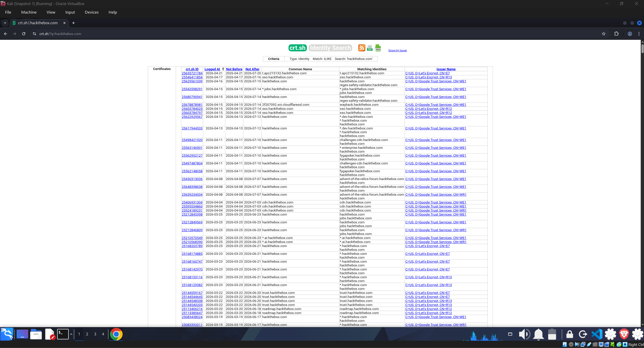Switch to workspace 2
This screenshot has height=348, width=644.
point(87,334)
